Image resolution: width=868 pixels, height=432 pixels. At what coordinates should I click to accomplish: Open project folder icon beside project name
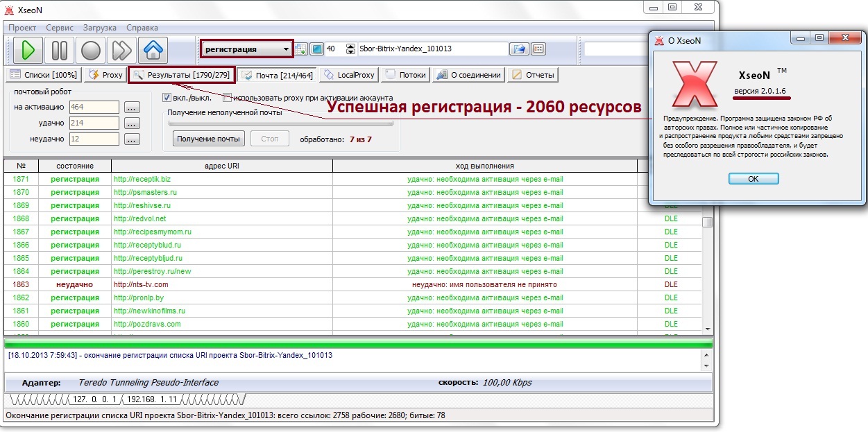(x=518, y=49)
